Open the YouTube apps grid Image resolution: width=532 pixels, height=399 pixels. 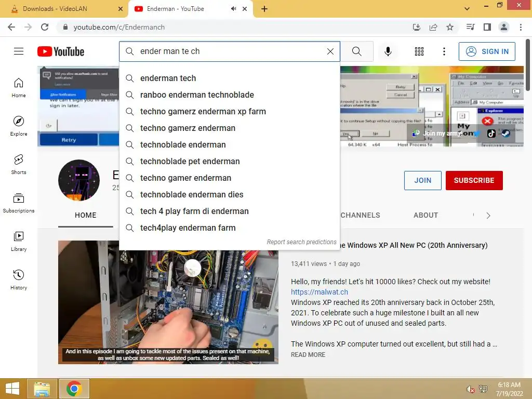click(x=419, y=51)
